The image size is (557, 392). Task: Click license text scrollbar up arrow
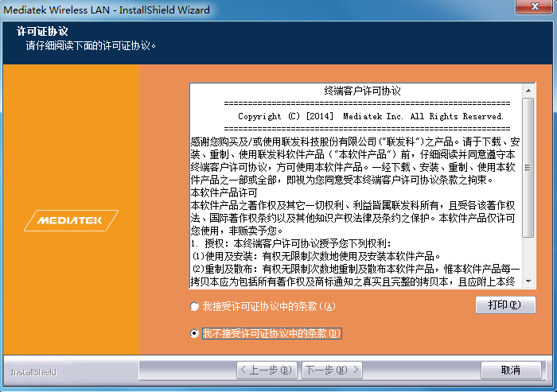tap(528, 91)
